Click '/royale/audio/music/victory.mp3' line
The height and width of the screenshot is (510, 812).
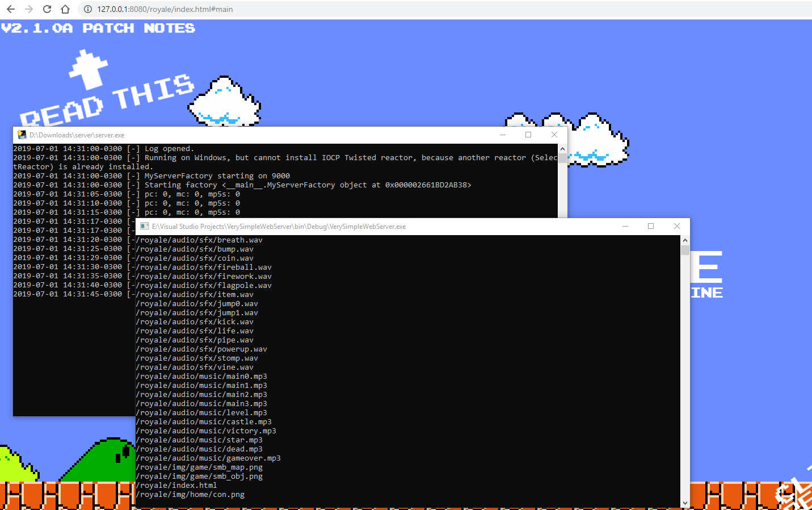[x=206, y=431]
